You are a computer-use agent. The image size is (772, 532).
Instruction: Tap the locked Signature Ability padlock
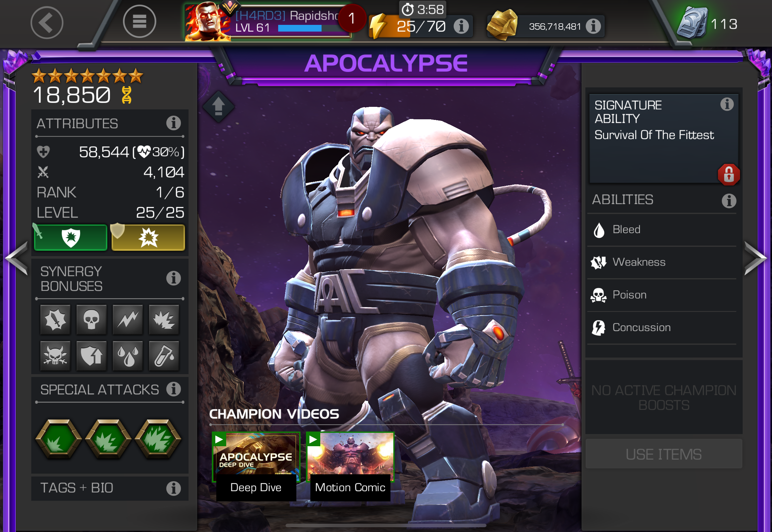(x=729, y=174)
